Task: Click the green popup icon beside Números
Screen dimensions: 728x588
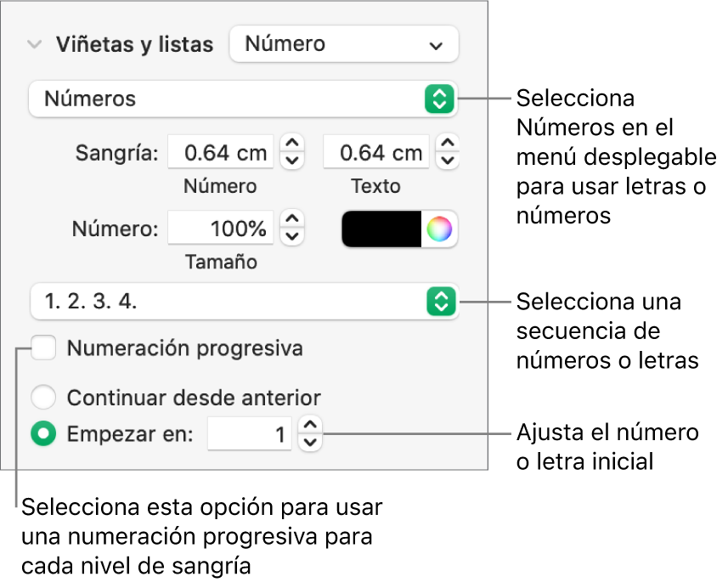Action: [x=441, y=99]
